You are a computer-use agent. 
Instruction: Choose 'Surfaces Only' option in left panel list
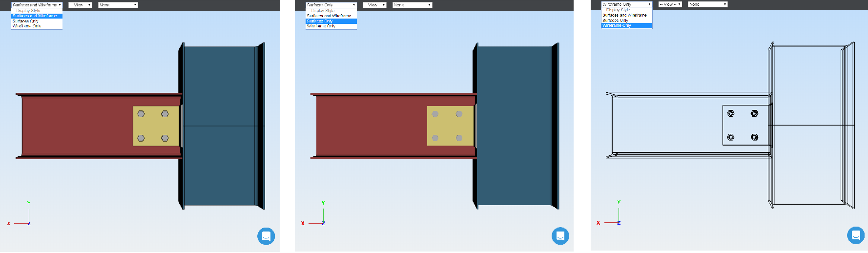pos(37,21)
